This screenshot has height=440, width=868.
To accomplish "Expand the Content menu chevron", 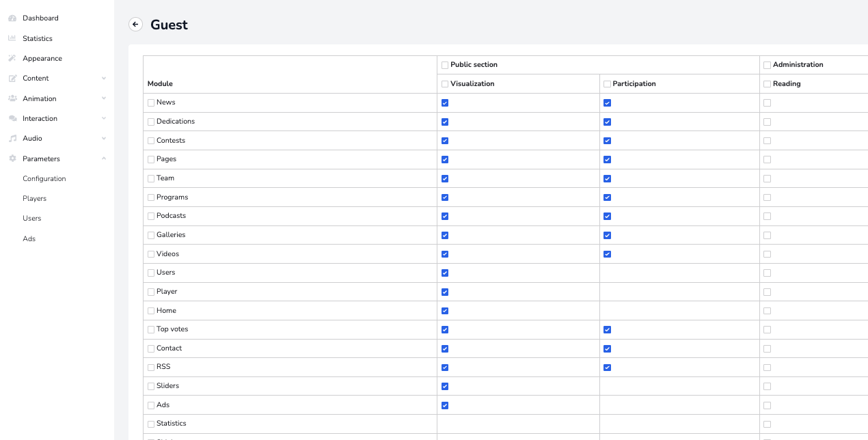I will coord(104,79).
